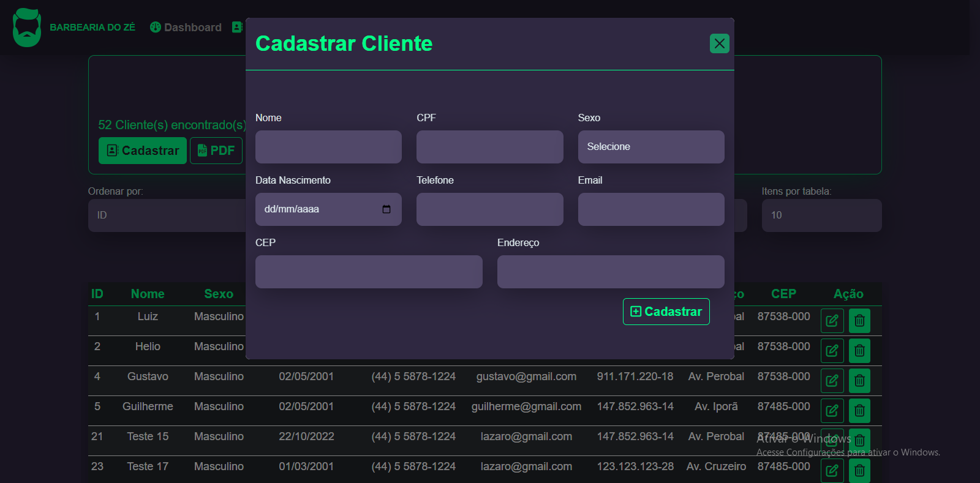Delete client Gustavo with trash icon
This screenshot has height=483, width=980.
coord(859,381)
